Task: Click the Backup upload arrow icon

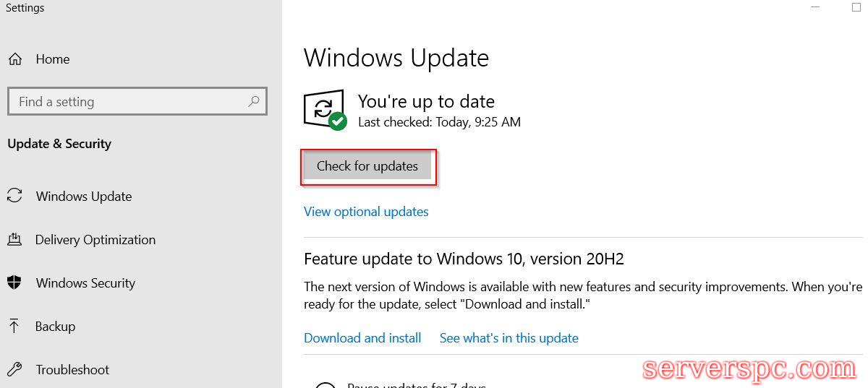Action: [x=14, y=326]
